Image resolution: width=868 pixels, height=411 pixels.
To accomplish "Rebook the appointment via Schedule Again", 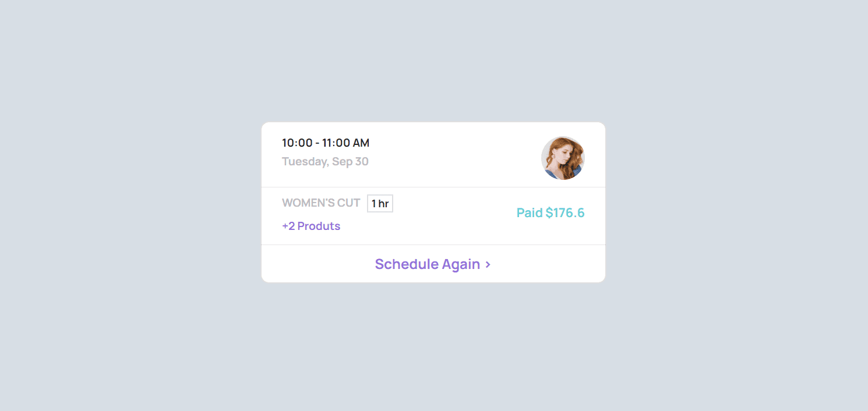I will (432, 264).
